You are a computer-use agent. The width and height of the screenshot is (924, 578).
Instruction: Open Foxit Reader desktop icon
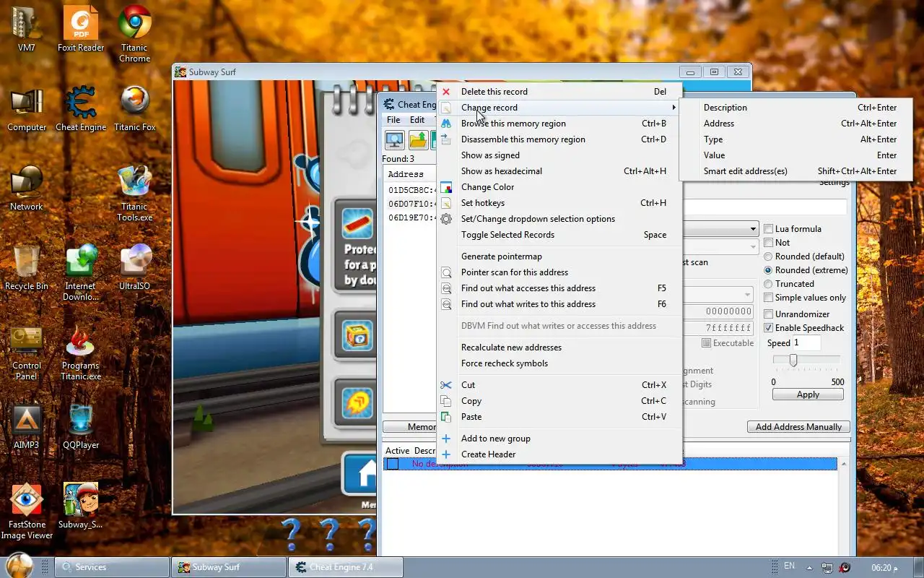point(81,30)
